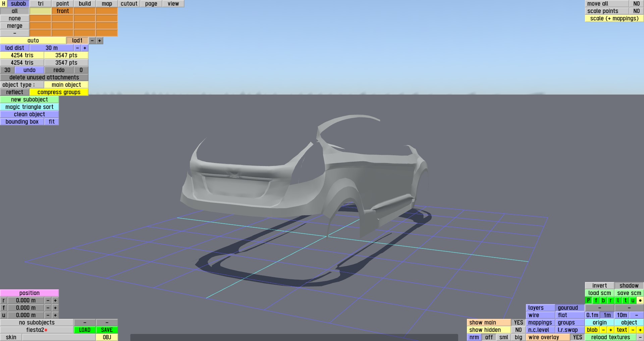Select the orange 'front' layer cell

point(63,11)
